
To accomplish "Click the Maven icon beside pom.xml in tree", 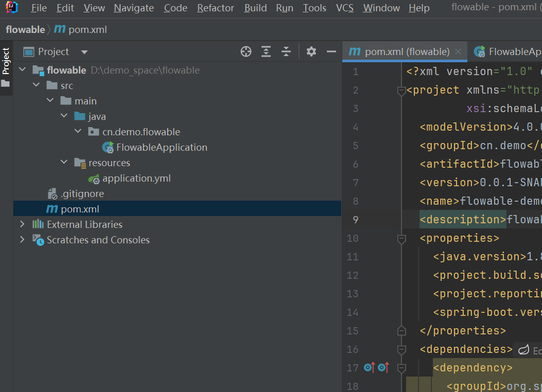I will coord(52,209).
